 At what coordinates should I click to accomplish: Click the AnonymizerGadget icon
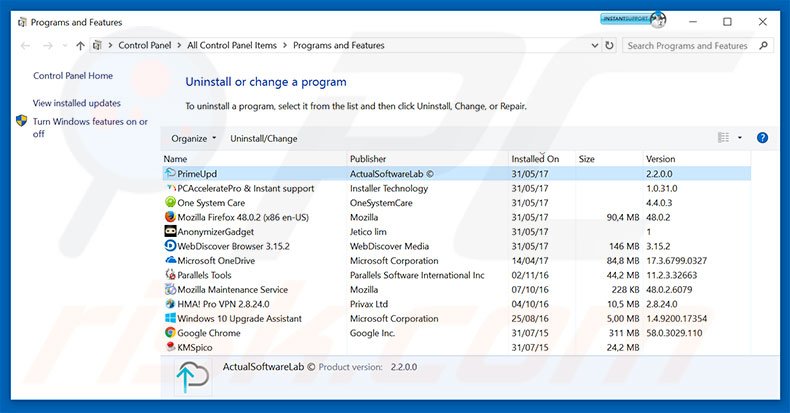170,232
